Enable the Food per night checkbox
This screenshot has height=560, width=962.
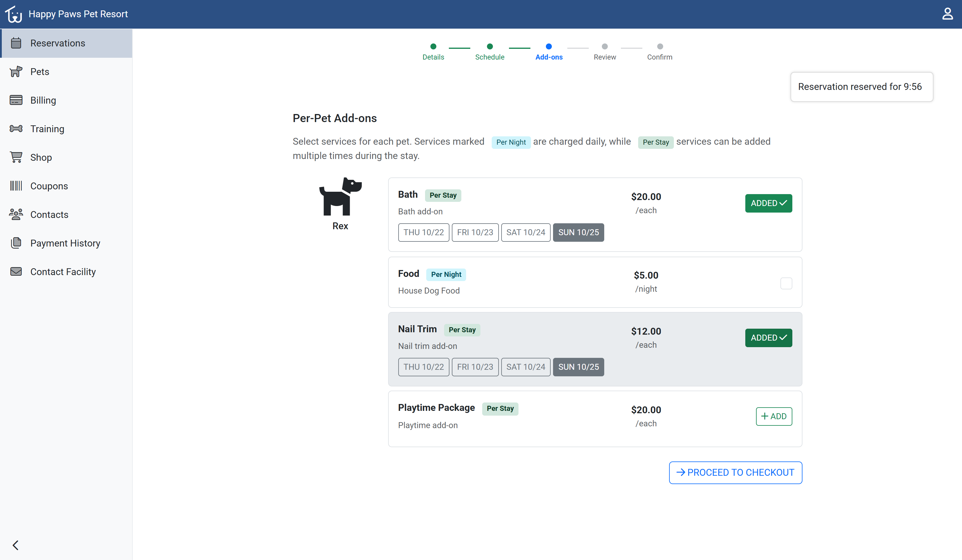tap(786, 283)
